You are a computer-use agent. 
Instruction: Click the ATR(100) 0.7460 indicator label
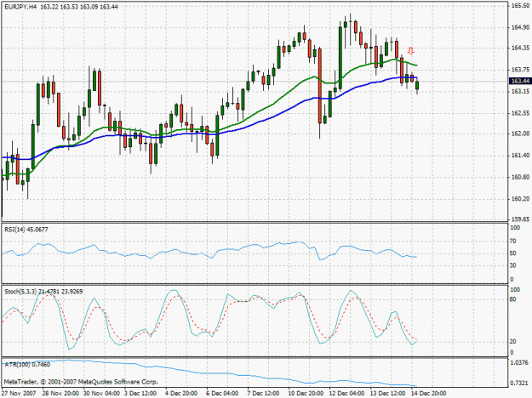pos(27,365)
